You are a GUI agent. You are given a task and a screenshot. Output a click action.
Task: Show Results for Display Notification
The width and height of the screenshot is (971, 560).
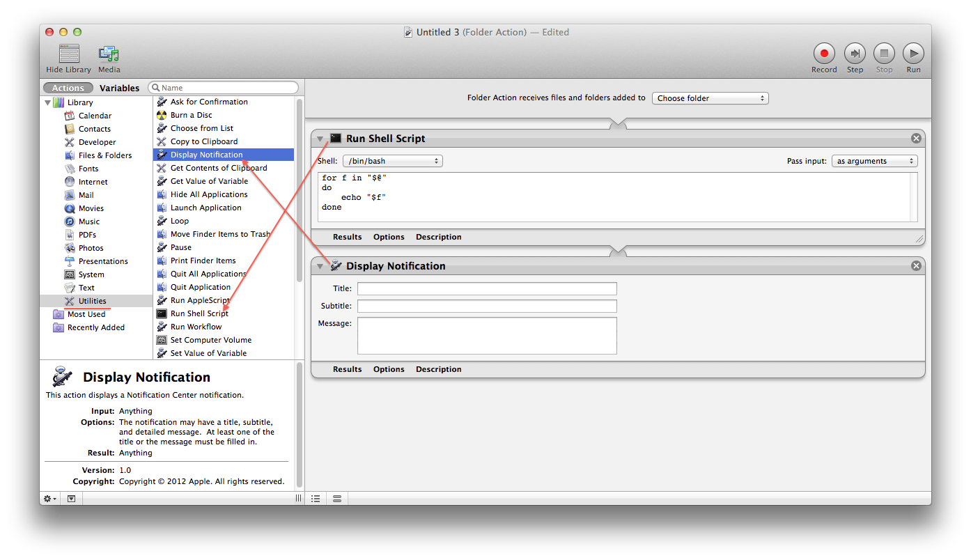(x=347, y=369)
